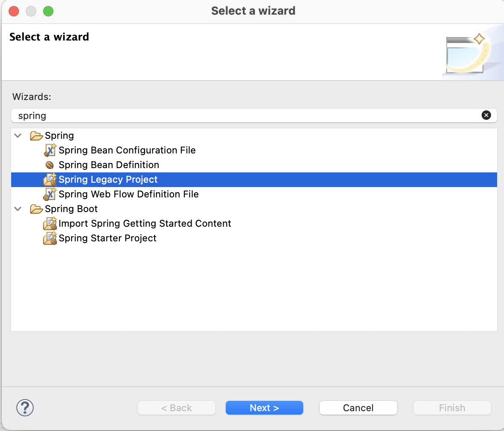Collapse the Spring category

pos(18,136)
